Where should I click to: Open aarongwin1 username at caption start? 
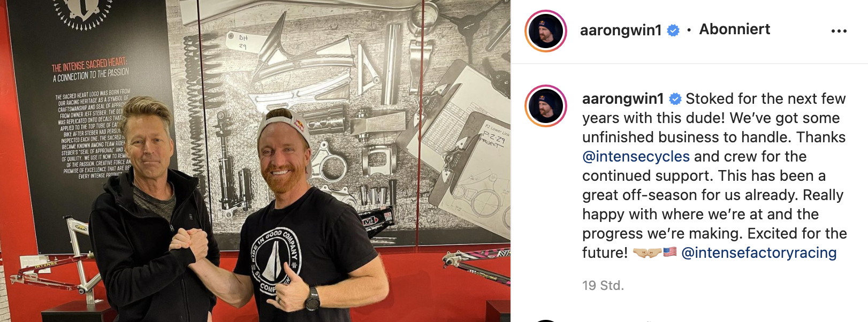pyautogui.click(x=623, y=99)
